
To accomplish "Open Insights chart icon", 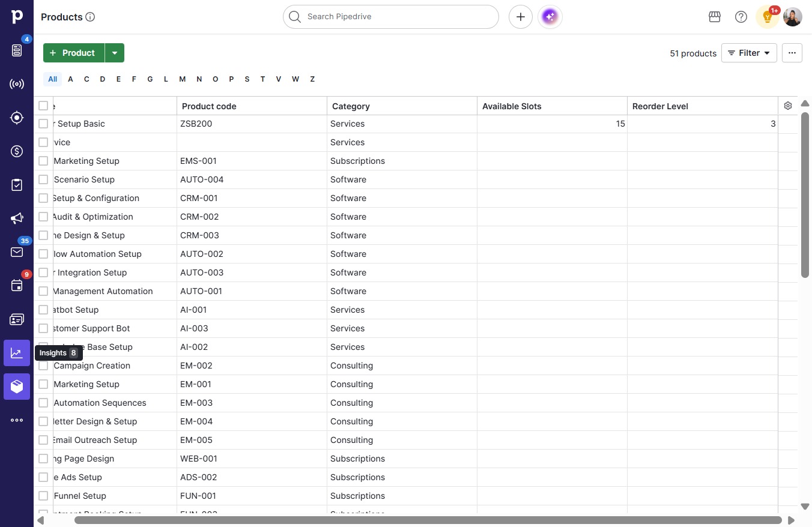I will point(17,353).
